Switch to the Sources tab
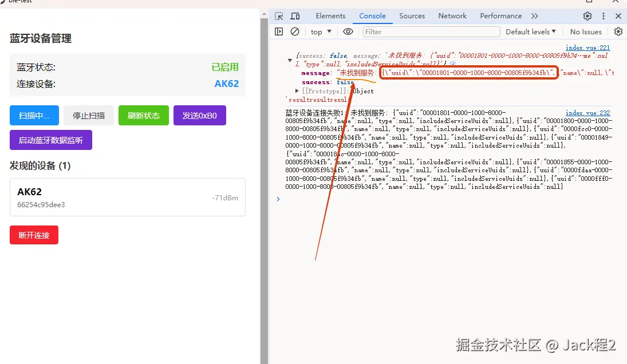This screenshot has width=627, height=364. [x=412, y=16]
